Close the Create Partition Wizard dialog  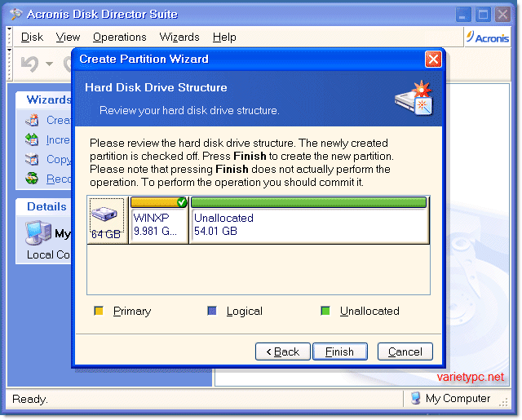pyautogui.click(x=433, y=60)
